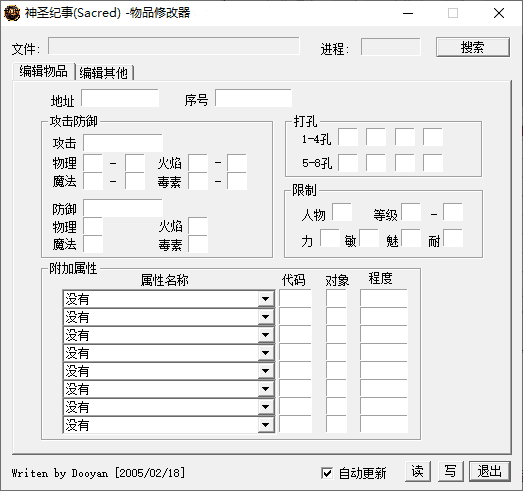Click the 退出 button
This screenshot has height=491, width=523.
click(x=489, y=471)
